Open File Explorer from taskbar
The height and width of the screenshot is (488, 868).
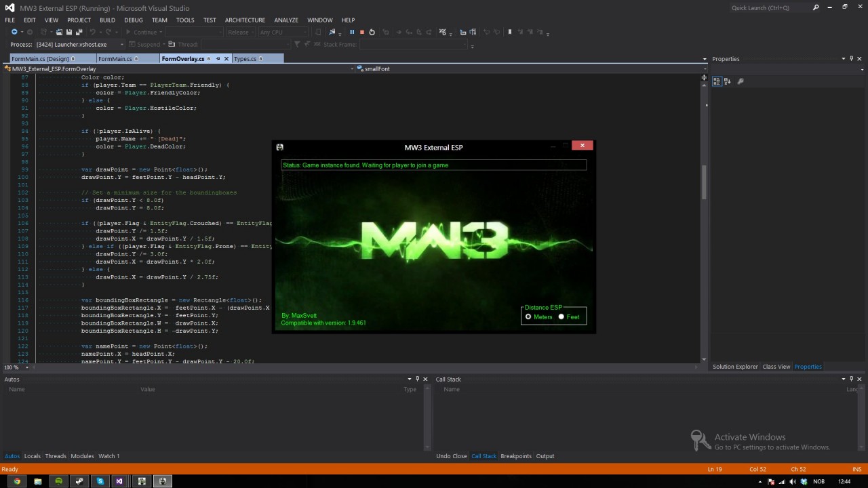[38, 481]
